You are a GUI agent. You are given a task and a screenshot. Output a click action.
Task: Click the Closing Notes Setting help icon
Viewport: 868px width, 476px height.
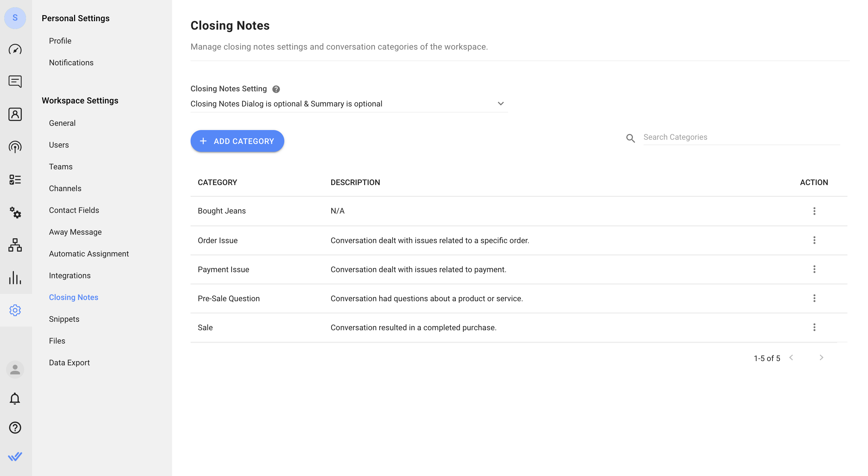pyautogui.click(x=276, y=89)
